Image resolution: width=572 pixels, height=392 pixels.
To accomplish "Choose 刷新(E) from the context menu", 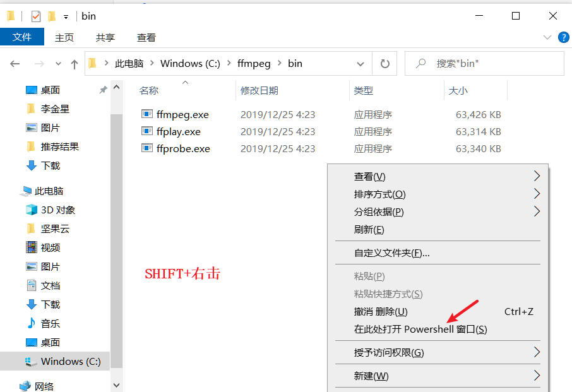I will point(438,229).
